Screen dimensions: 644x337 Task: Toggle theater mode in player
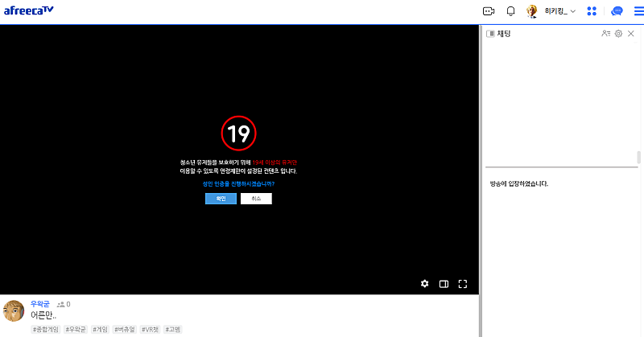click(444, 283)
